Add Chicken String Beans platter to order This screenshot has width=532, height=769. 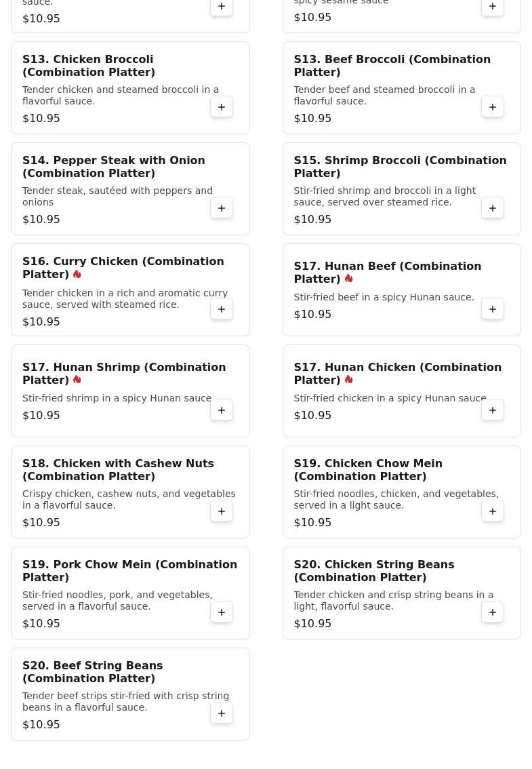coord(493,612)
